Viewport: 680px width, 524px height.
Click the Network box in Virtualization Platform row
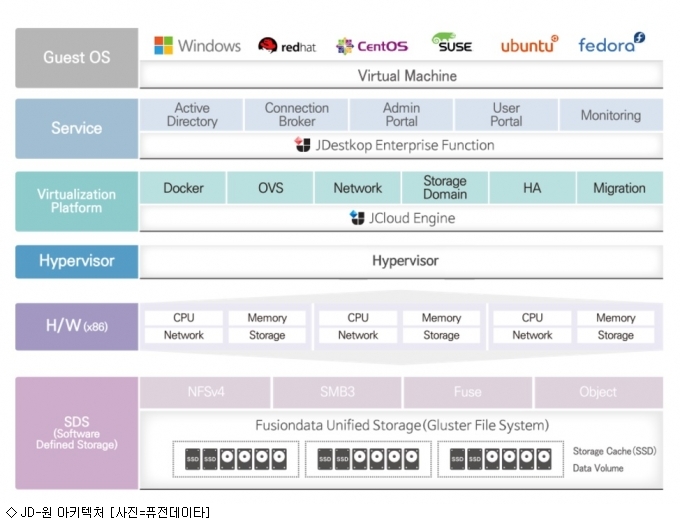(x=357, y=188)
